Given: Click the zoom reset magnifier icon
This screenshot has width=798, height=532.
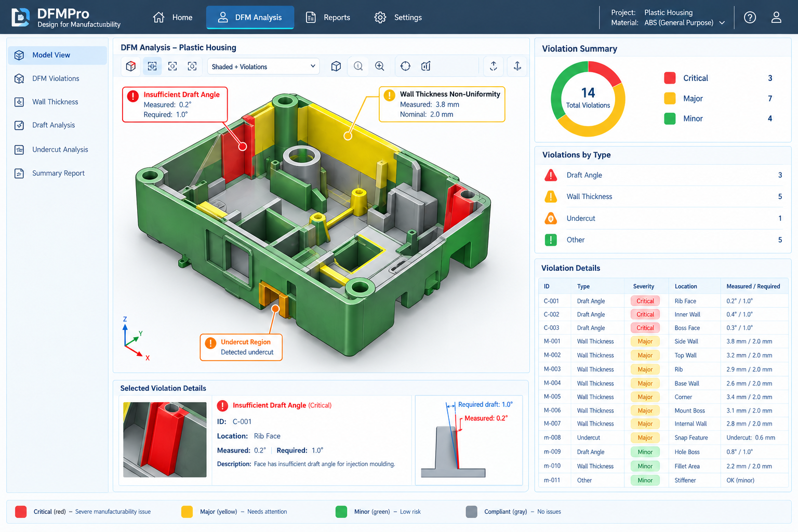Looking at the screenshot, I should click(358, 66).
